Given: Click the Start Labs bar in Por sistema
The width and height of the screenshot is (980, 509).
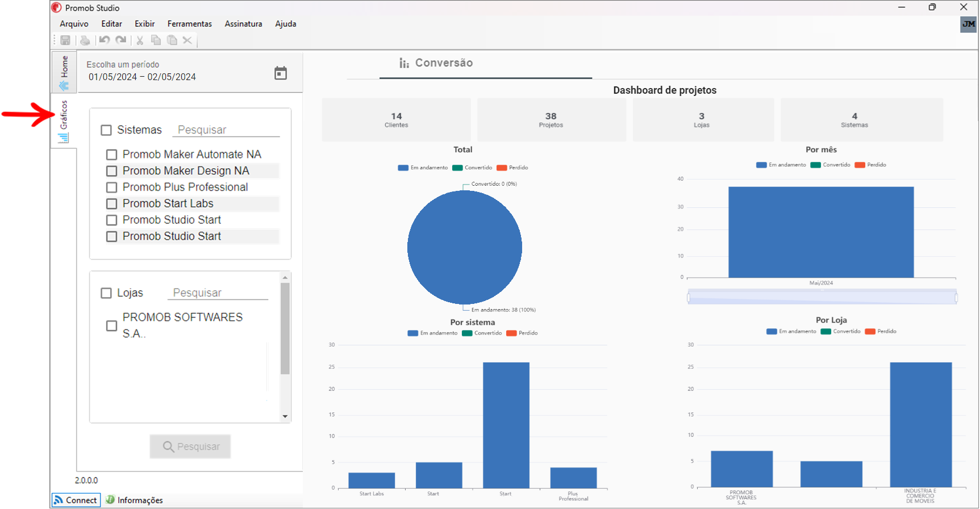Looking at the screenshot, I should click(x=372, y=480).
